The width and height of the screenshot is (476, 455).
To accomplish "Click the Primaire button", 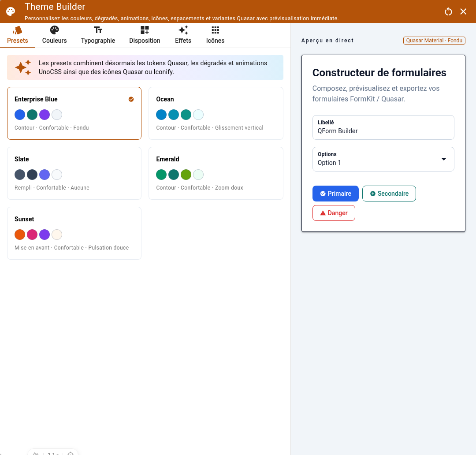I will 335,194.
